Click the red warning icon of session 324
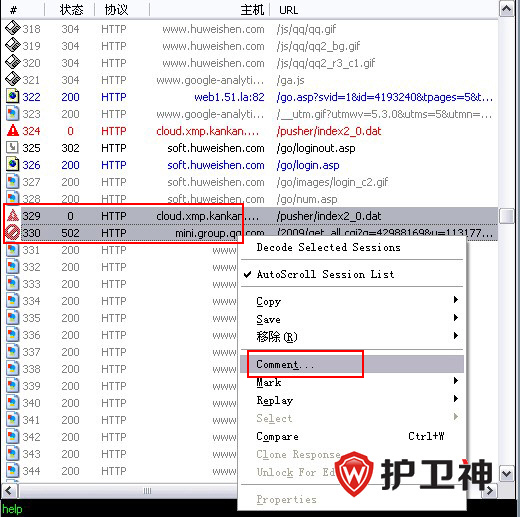The height and width of the screenshot is (517, 520). pos(13,131)
